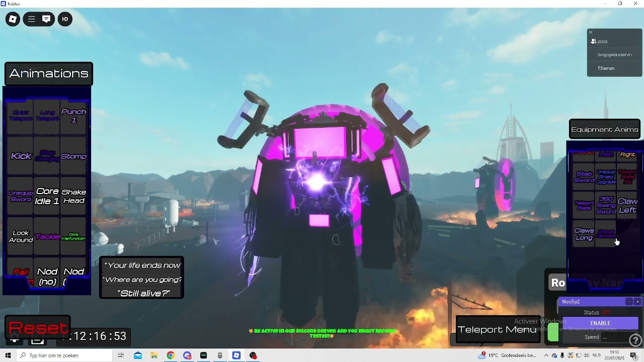Play the 360 Swing Sword animation
Screen dimensions: 644x362
[606, 206]
